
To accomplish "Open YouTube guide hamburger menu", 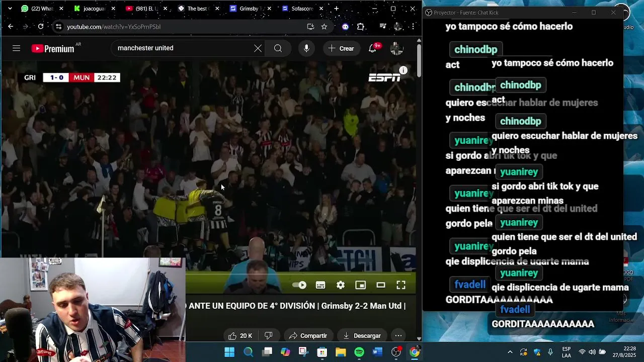I will pos(16,48).
